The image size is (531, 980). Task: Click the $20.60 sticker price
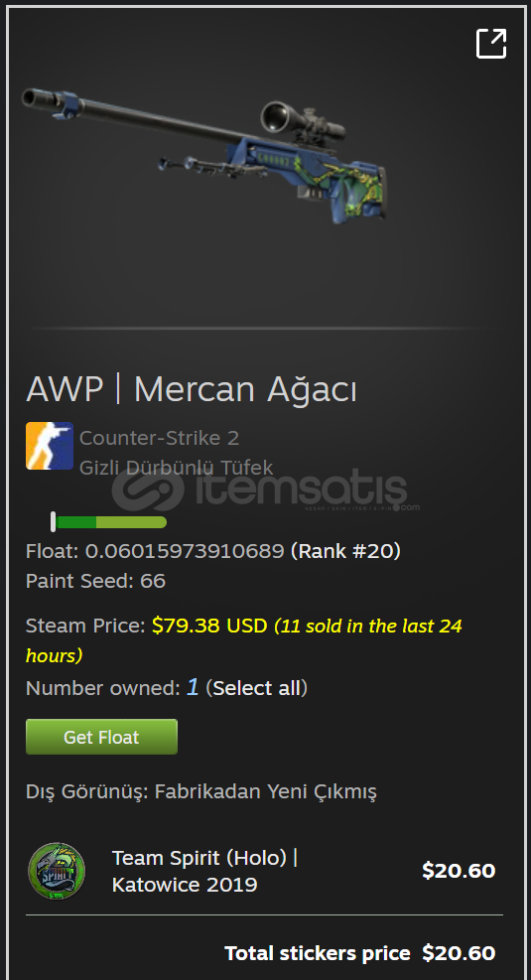coord(459,871)
